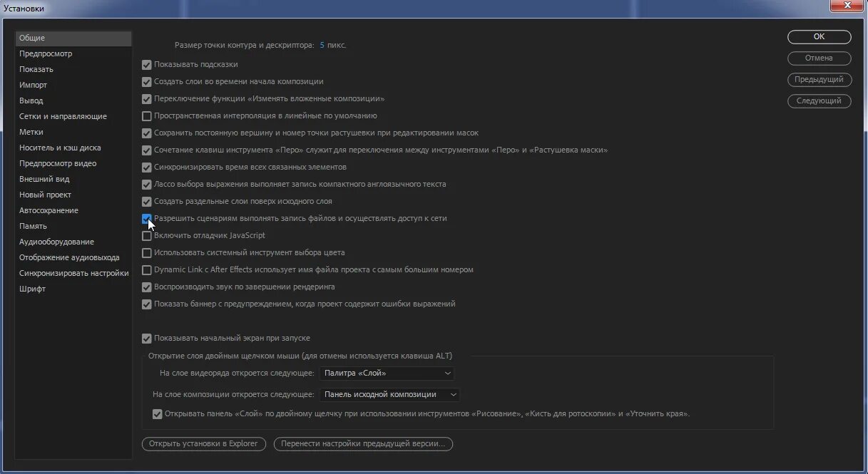Toggle «Разрешить сценариям выполнять запись файлов» checkbox
Screen dimensions: 868x474
tap(147, 218)
